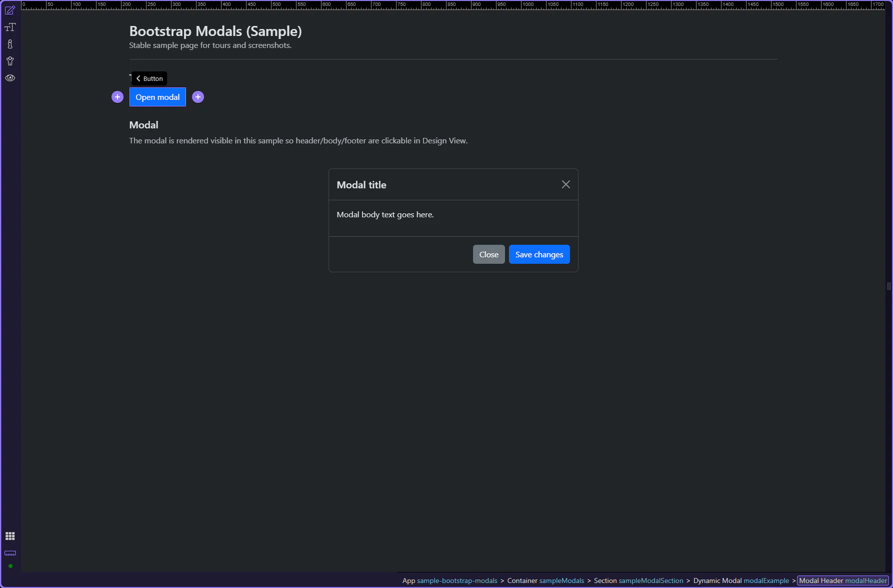Click the Modal title heading text
This screenshot has height=588, width=893.
tap(361, 185)
